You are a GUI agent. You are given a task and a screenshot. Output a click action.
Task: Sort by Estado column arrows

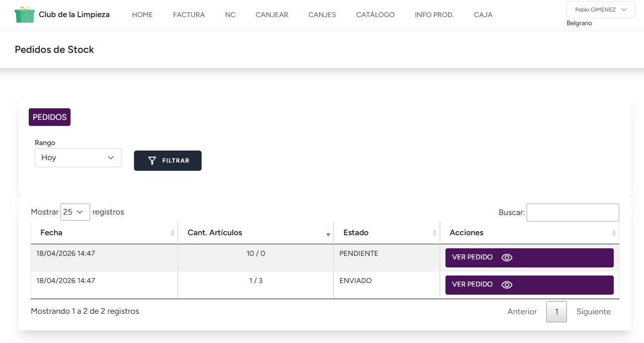[434, 233]
